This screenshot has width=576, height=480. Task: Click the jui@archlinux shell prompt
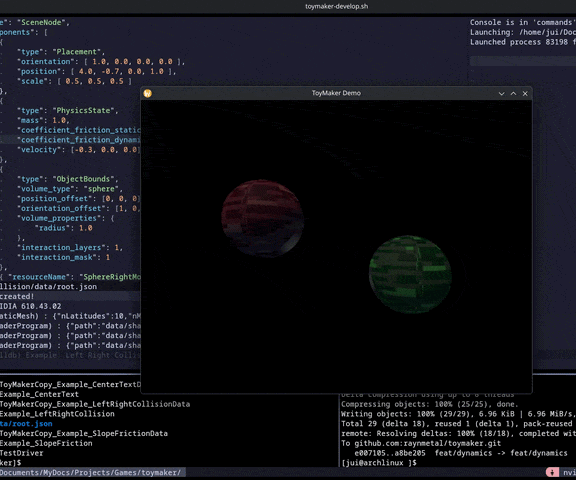[x=379, y=463]
